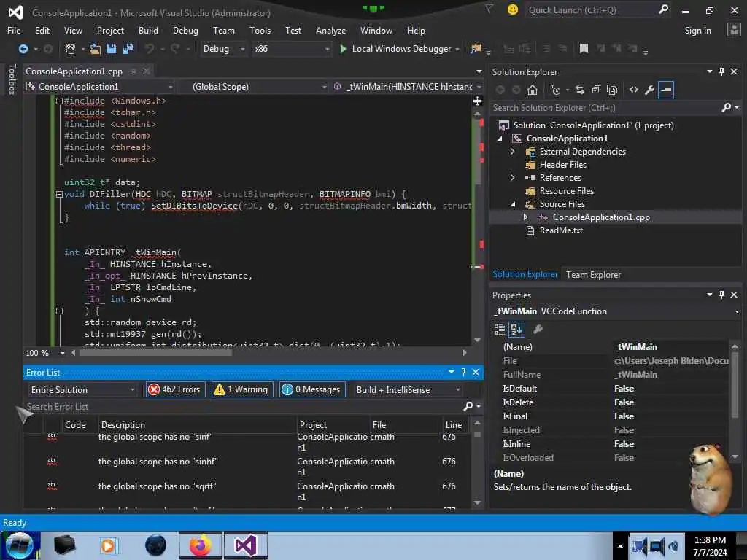Open the Build menu
This screenshot has width=747, height=560.
pos(148,30)
